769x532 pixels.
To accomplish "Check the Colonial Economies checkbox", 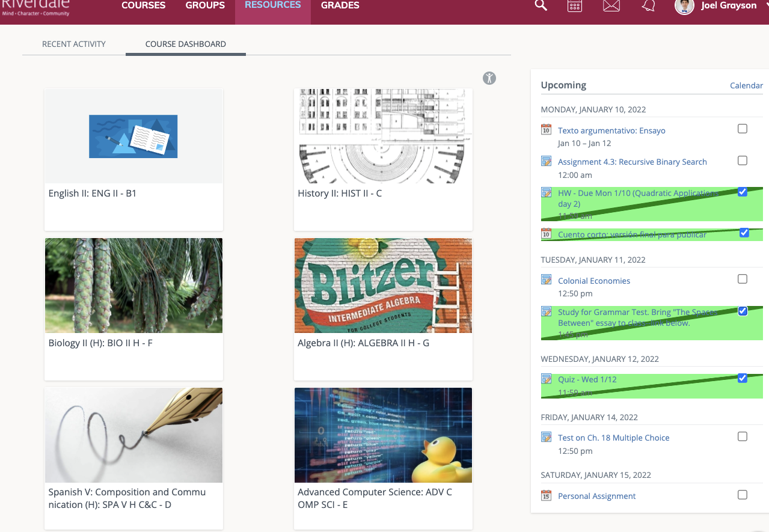I will click(x=743, y=279).
